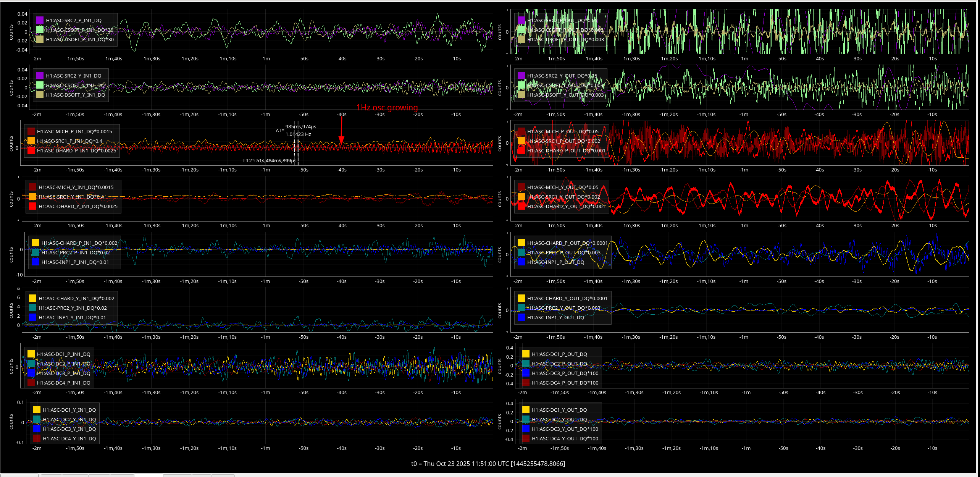Click the yellow CHARD_P_IN1_DQ*0.002 legend swatch
The width and height of the screenshot is (980, 477).
point(35,243)
